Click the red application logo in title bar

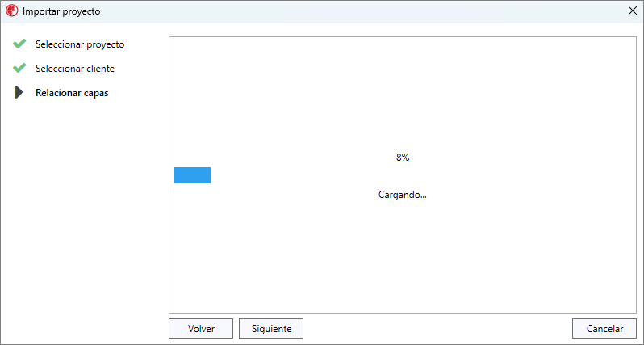[x=11, y=11]
